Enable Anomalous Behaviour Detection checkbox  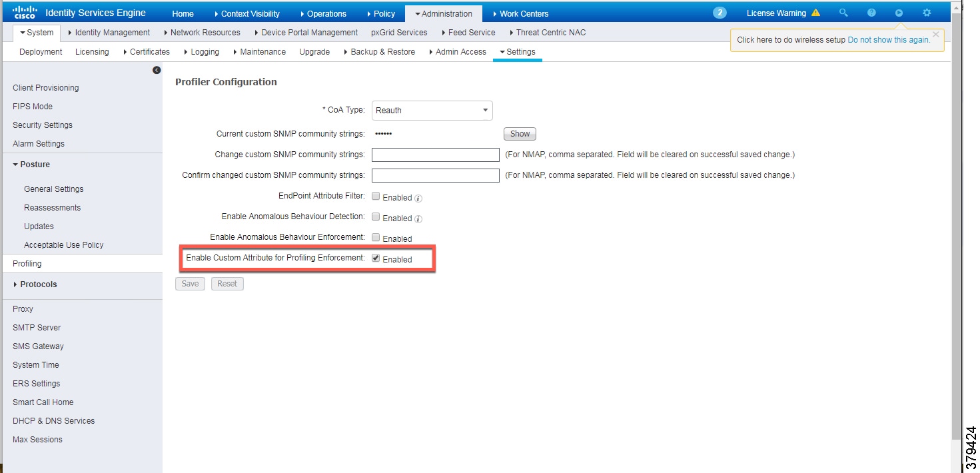click(x=376, y=217)
